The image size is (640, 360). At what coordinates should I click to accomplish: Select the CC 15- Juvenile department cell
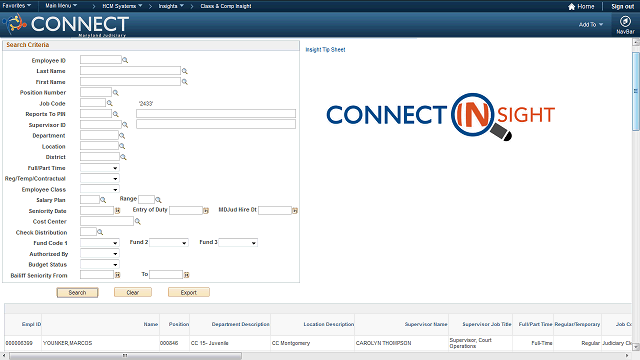[210, 343]
